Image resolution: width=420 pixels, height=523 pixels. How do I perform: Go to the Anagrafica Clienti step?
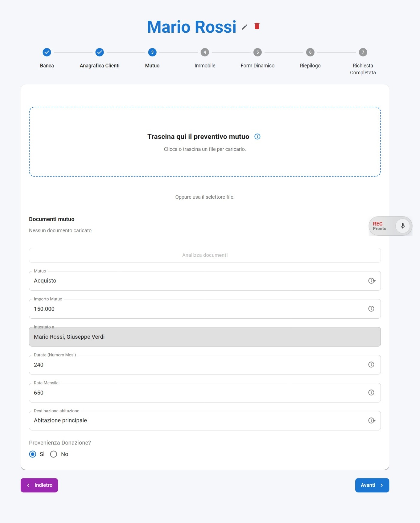click(x=99, y=52)
